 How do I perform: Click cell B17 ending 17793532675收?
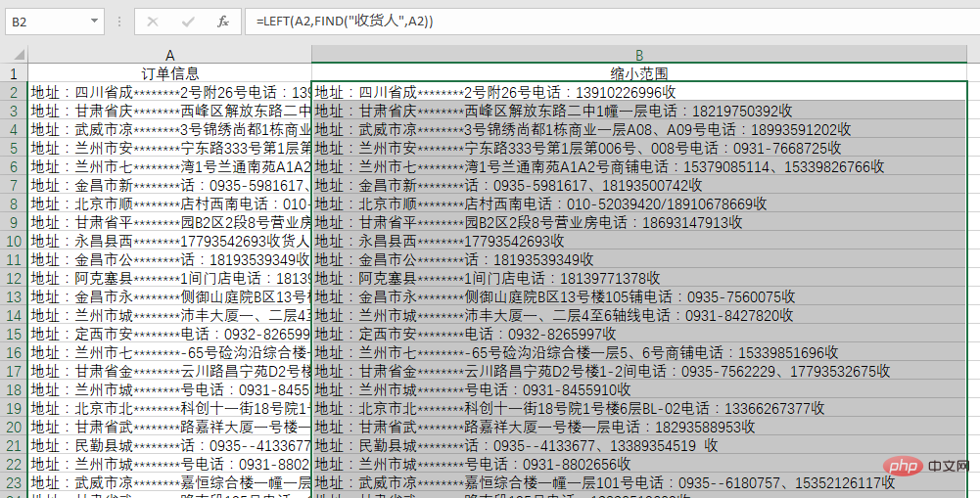(638, 371)
